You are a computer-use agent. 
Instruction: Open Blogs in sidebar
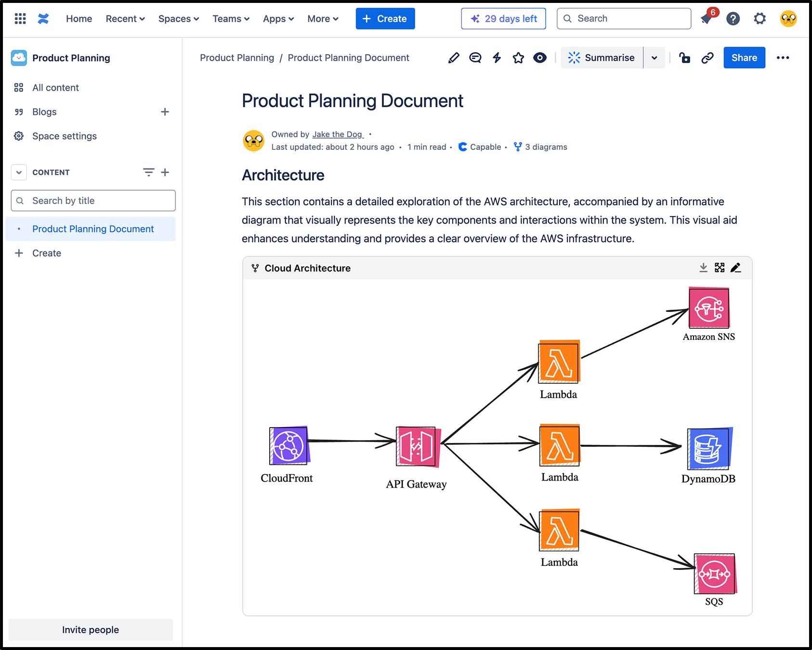click(44, 112)
